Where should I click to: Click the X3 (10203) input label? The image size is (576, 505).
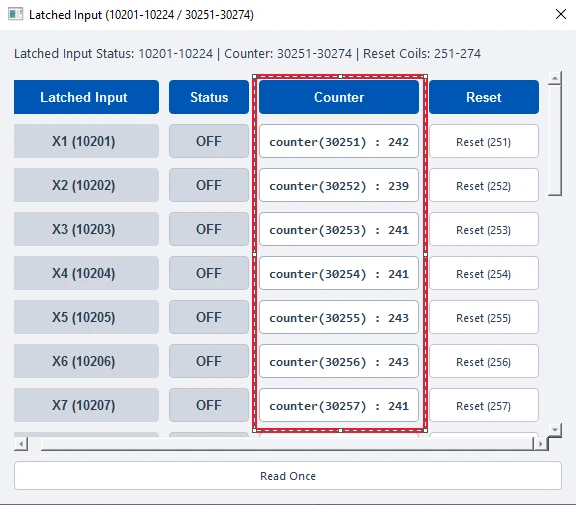pyautogui.click(x=86, y=230)
